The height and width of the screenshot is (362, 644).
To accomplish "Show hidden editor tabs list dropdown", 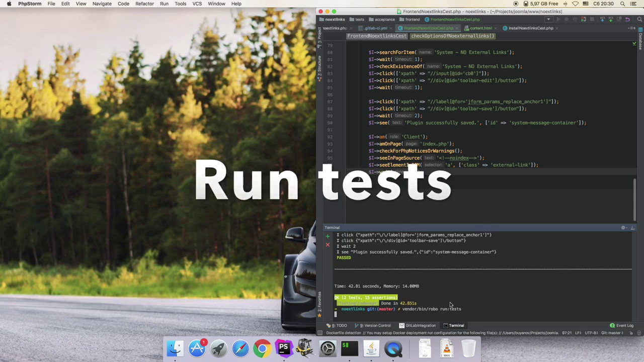I will click(631, 28).
